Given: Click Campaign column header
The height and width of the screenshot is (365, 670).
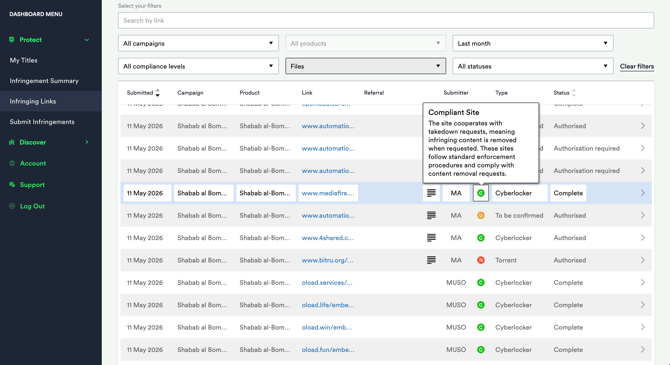Looking at the screenshot, I should coord(190,93).
